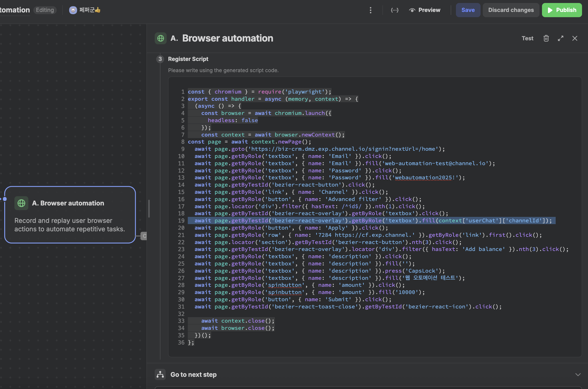Click the Preview eye icon
Viewport: 588px width, 389px height.
(412, 10)
